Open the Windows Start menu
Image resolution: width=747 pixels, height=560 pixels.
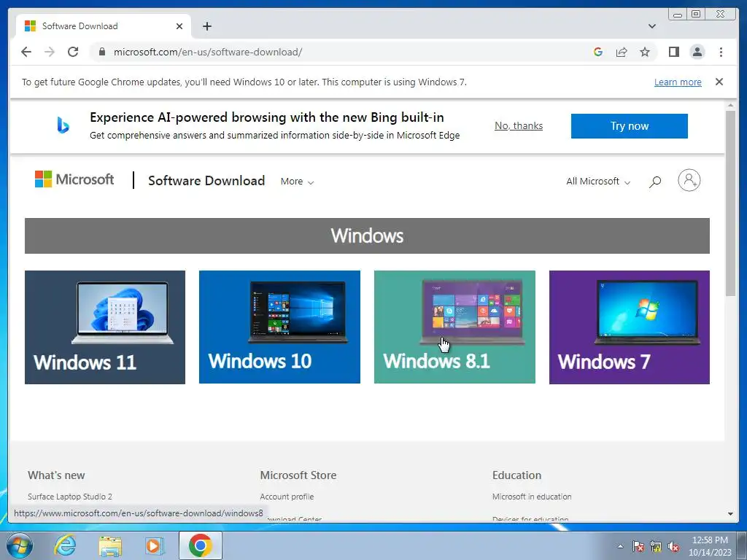click(x=19, y=545)
